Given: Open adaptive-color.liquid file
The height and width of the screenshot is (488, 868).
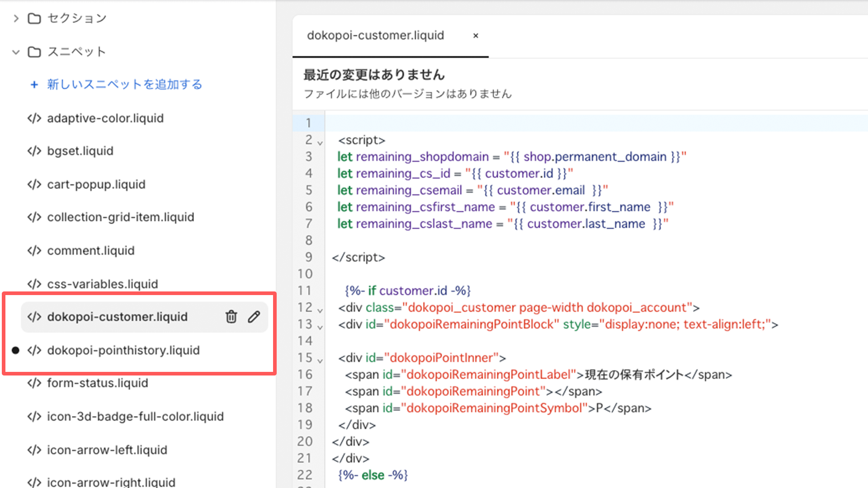Looking at the screenshot, I should (105, 118).
